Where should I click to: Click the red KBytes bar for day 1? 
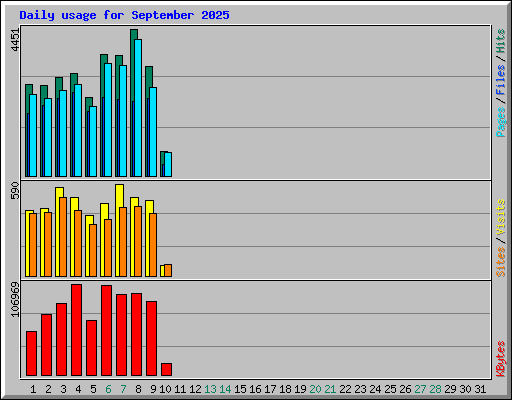click(31, 353)
